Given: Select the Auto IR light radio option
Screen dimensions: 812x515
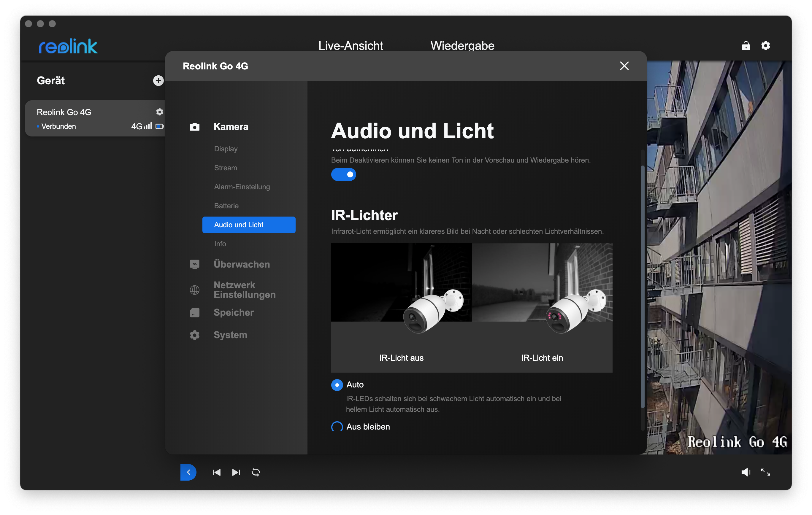Looking at the screenshot, I should [337, 385].
